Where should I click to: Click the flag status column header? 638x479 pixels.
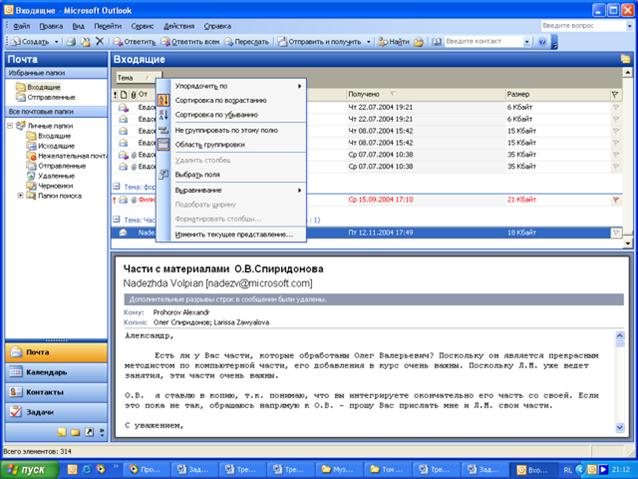tap(615, 94)
